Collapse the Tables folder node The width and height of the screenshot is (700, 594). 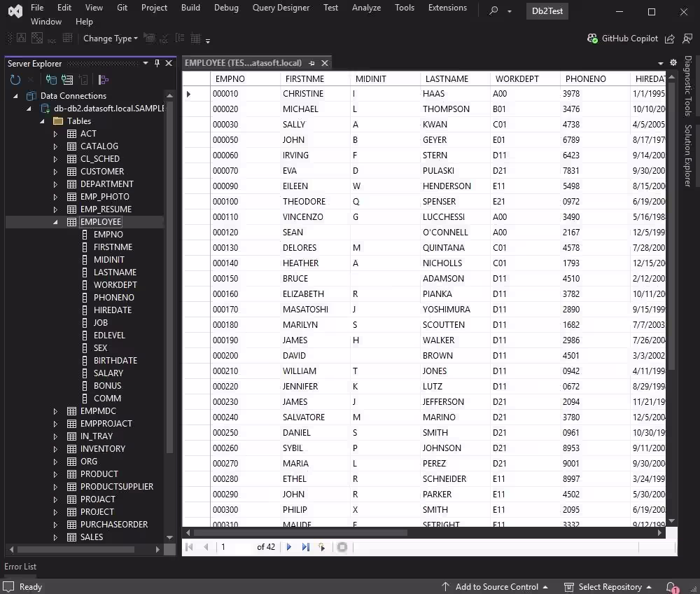(x=42, y=121)
